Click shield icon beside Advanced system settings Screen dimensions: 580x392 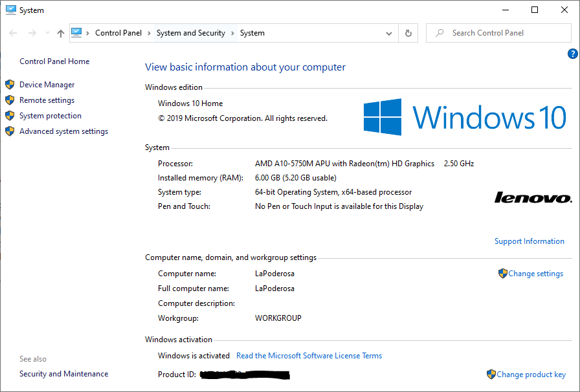tap(10, 131)
